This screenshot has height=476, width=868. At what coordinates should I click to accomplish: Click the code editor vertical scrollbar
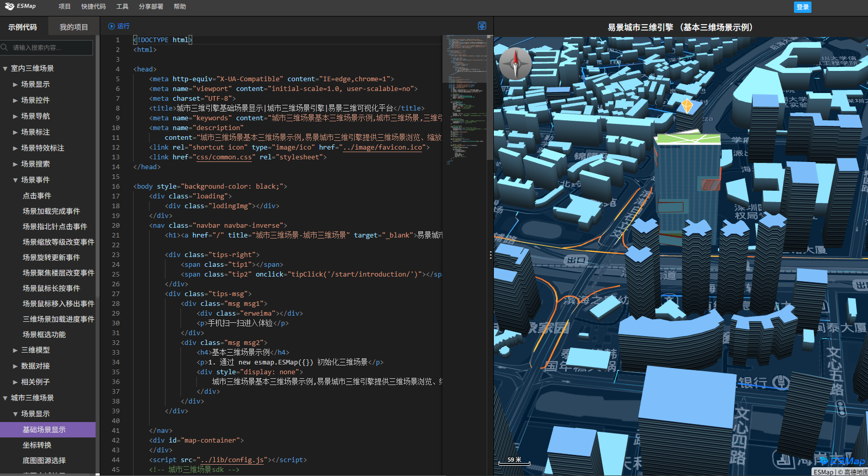point(490,98)
